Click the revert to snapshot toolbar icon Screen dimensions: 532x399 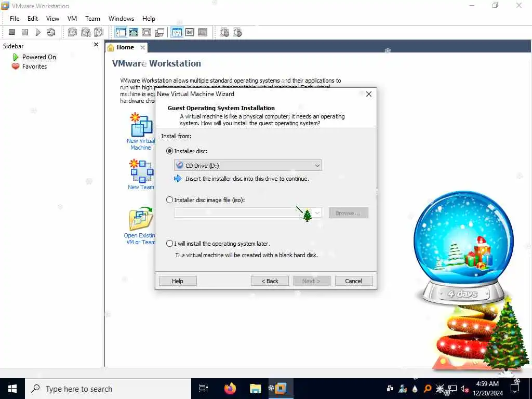point(86,32)
